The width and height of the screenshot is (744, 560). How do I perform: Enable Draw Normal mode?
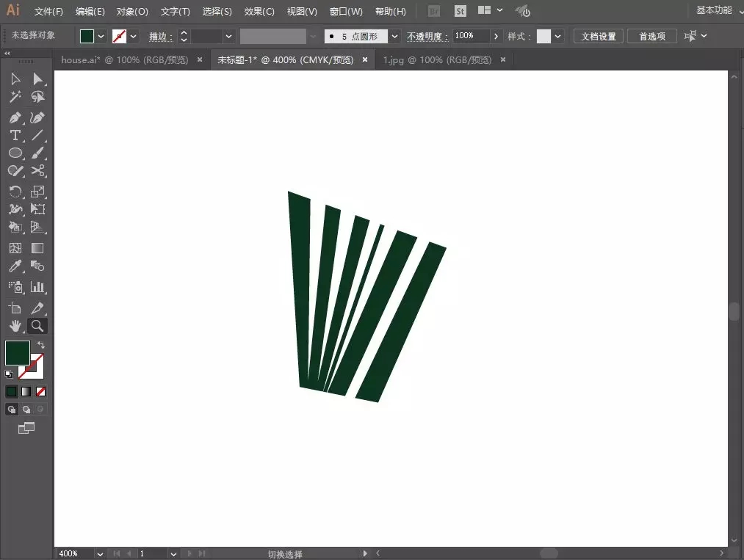[x=12, y=410]
